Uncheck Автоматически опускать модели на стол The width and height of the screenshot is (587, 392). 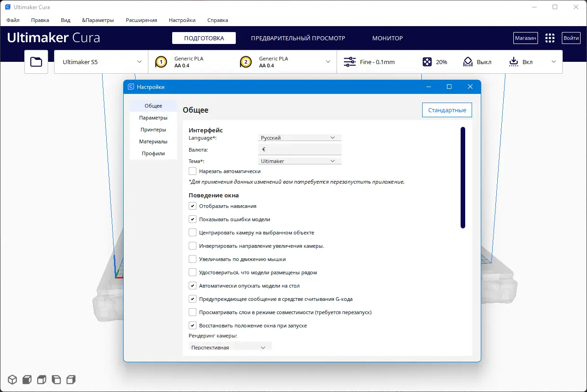click(193, 286)
